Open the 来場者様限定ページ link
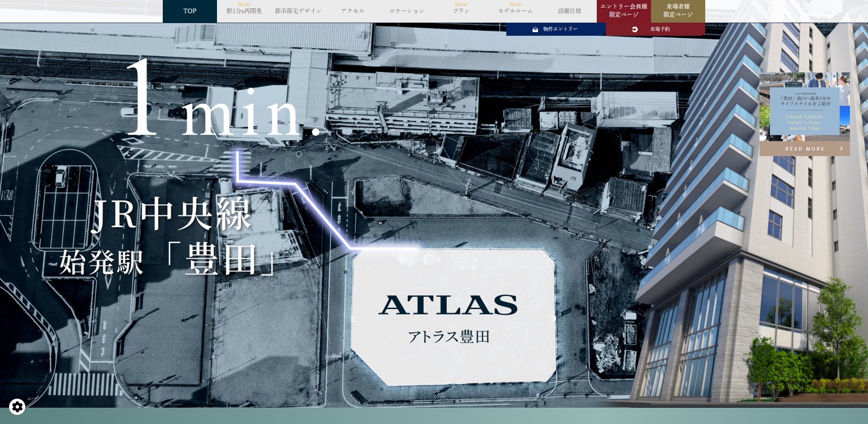Viewport: 868px width, 424px height. point(678,11)
